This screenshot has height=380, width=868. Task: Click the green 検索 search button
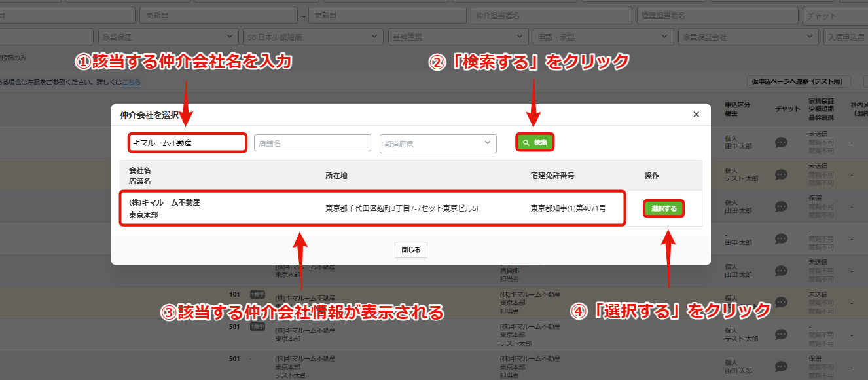pyautogui.click(x=535, y=142)
